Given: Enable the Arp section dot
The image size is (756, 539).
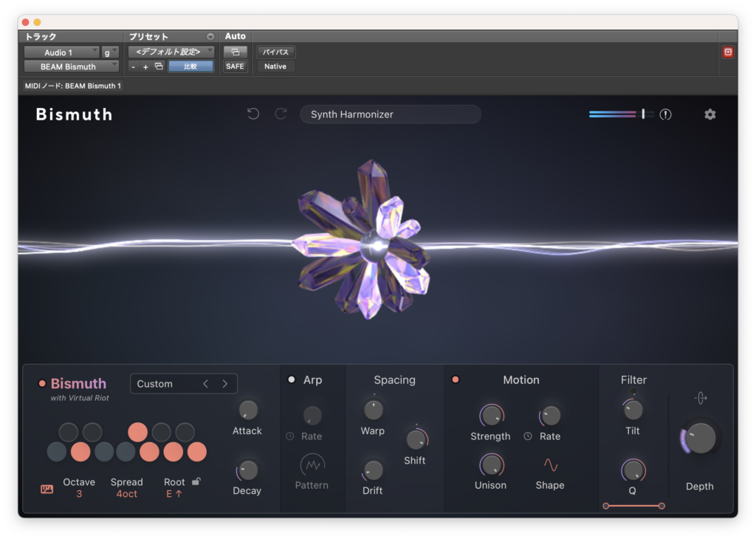Looking at the screenshot, I should tap(291, 380).
